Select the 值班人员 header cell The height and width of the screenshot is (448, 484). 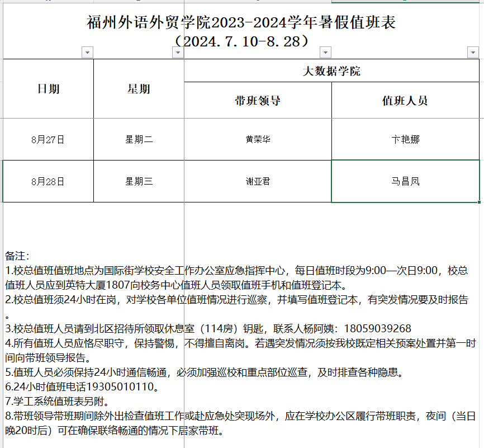[405, 101]
